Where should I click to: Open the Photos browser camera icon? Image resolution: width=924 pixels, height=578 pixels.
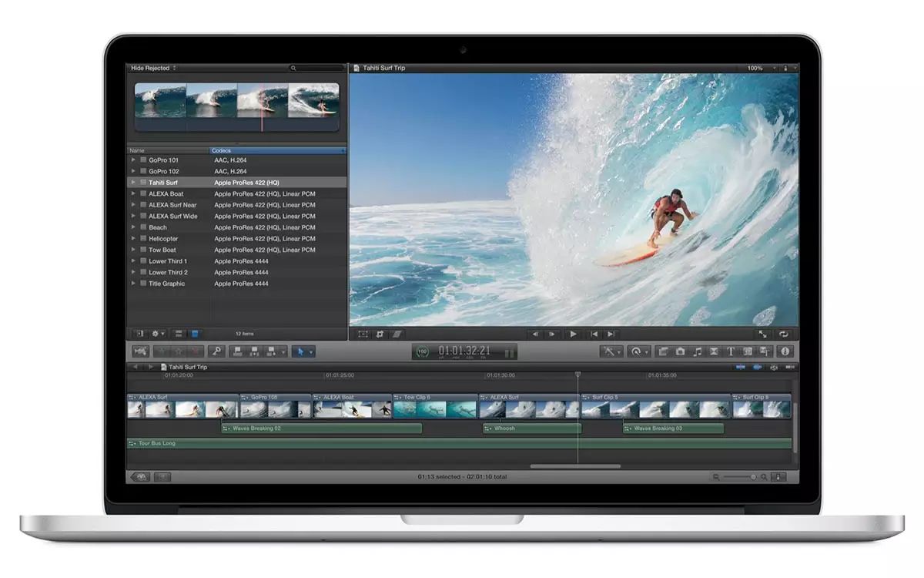pyautogui.click(x=680, y=351)
